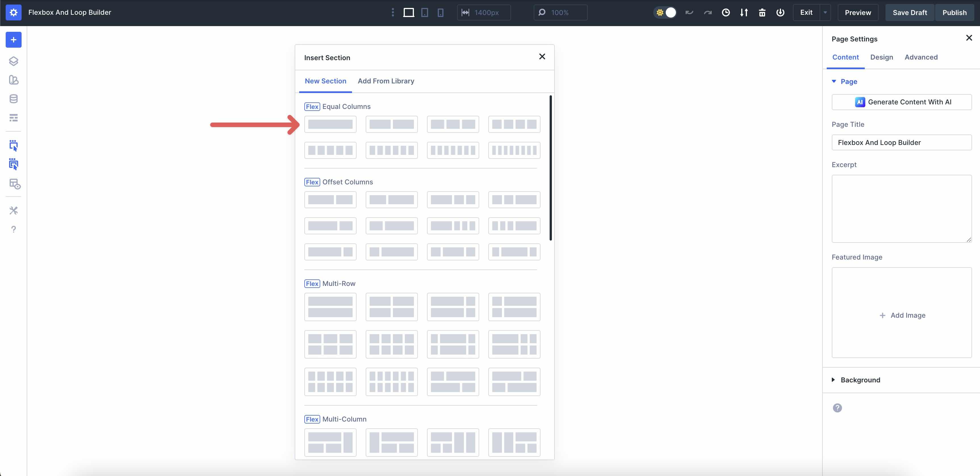Select the wrench utilities tool in sidebar
This screenshot has height=476, width=980.
coord(14,210)
